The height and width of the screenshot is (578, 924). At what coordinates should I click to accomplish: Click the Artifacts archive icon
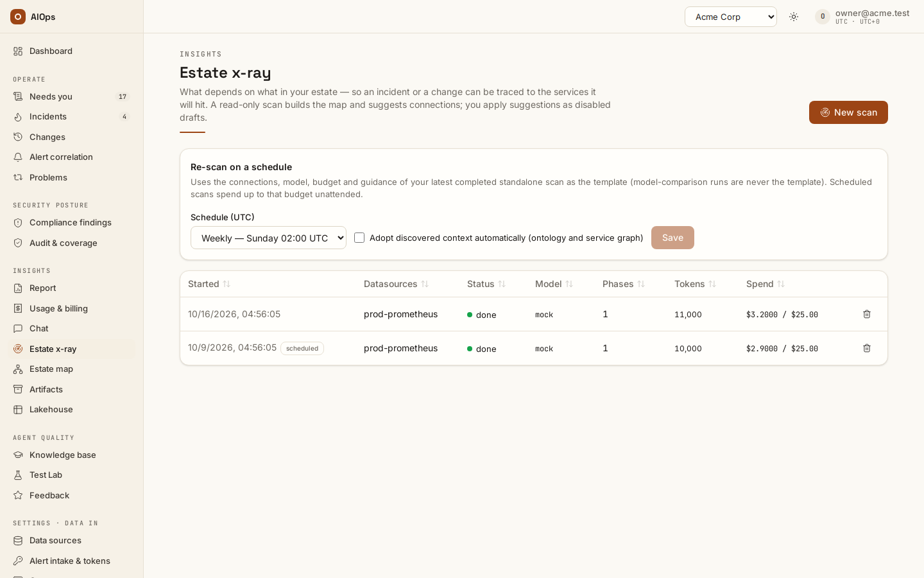tap(18, 389)
